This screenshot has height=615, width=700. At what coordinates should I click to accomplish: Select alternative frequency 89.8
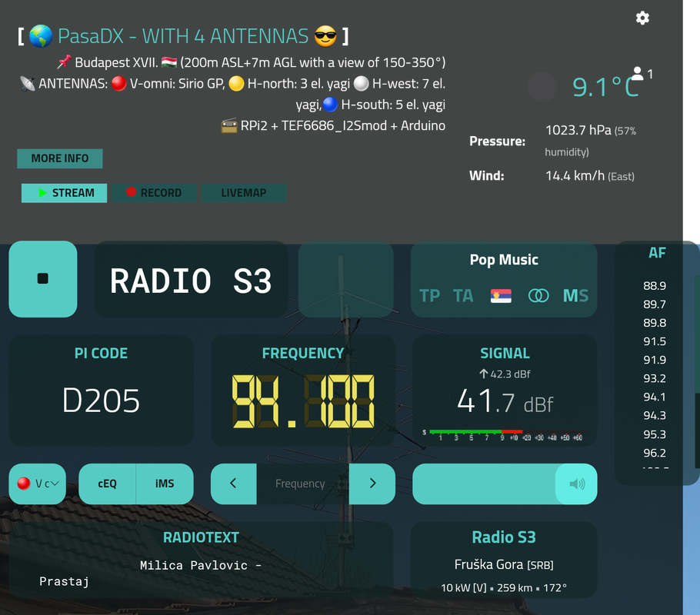[655, 323]
